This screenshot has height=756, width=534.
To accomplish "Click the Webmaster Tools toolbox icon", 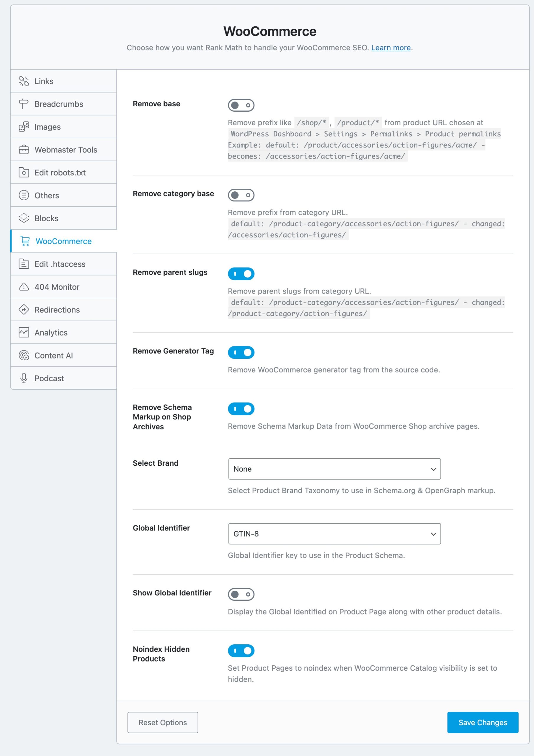I will (24, 149).
